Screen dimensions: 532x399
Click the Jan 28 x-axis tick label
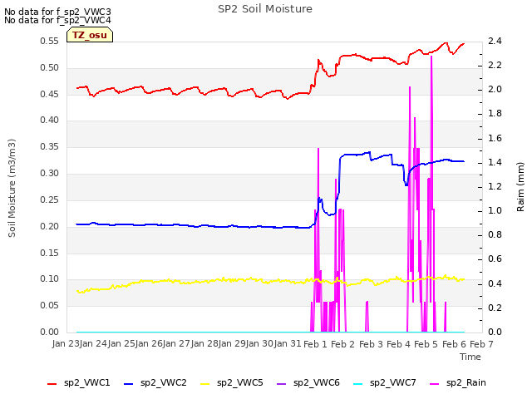(x=204, y=343)
